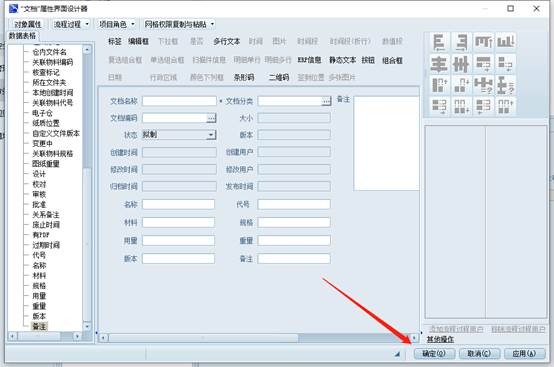Select 所在文件夹 in the tree

click(x=49, y=83)
